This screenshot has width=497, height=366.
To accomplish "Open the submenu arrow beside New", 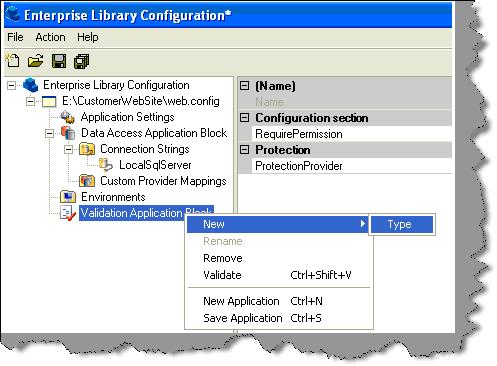I will tap(363, 224).
